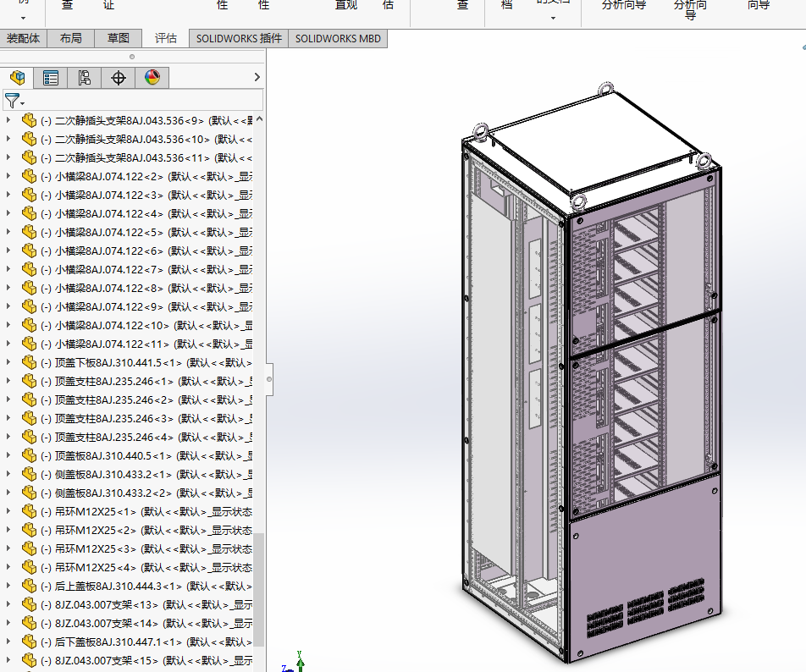Select 8JZ.043.007支架<14> in the tree
This screenshot has width=806, height=672.
[146, 623]
